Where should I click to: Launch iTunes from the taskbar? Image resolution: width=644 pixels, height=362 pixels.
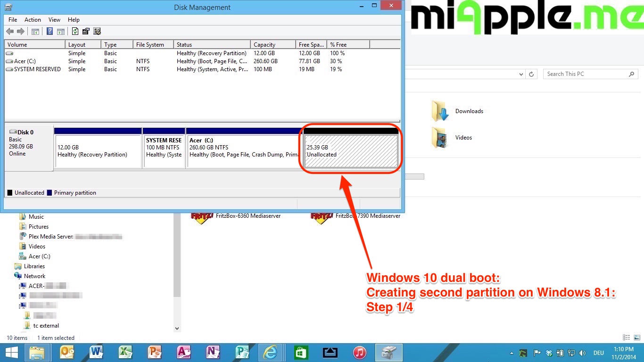(359, 353)
